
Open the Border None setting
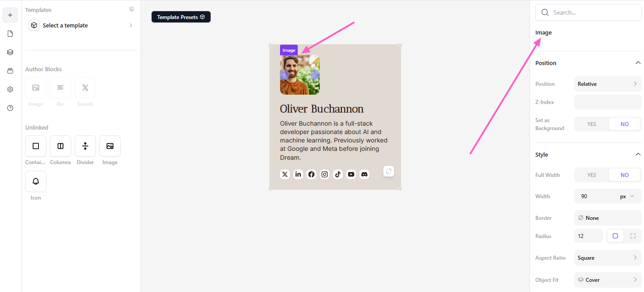click(x=607, y=218)
